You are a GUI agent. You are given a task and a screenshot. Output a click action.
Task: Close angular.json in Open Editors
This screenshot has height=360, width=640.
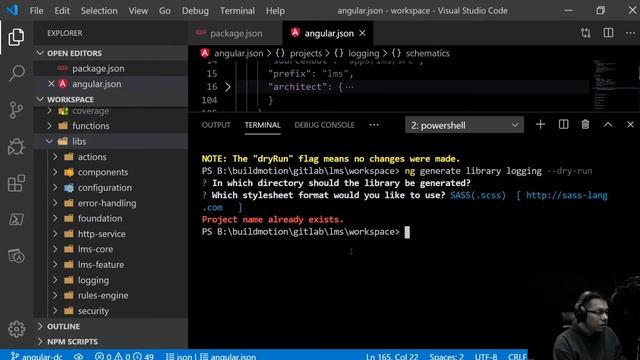pos(51,84)
